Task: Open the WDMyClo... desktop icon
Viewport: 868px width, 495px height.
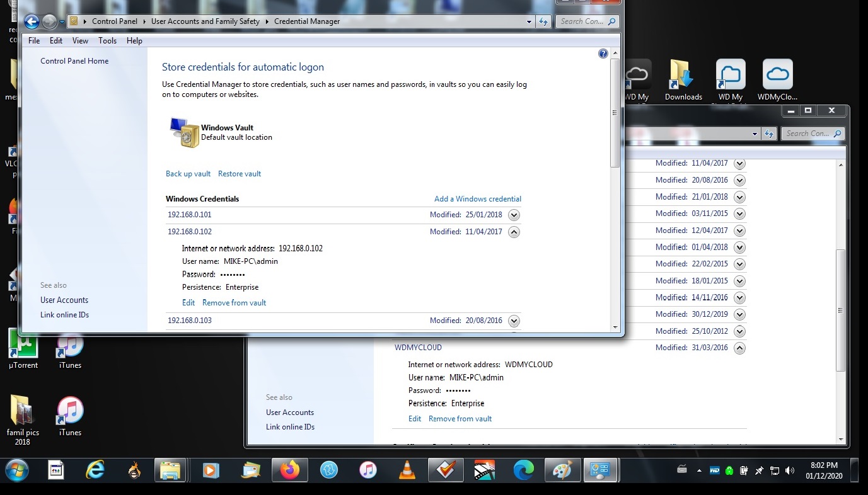Action: 777,80
